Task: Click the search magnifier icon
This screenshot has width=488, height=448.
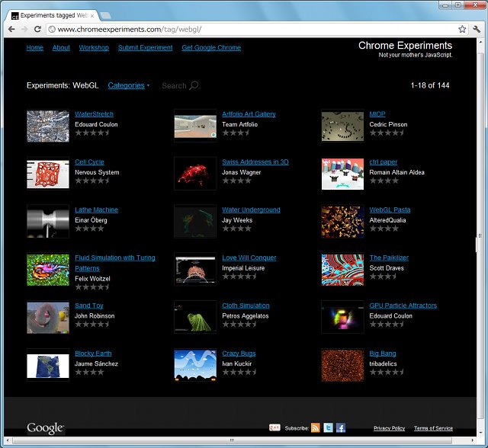Action: (x=194, y=85)
